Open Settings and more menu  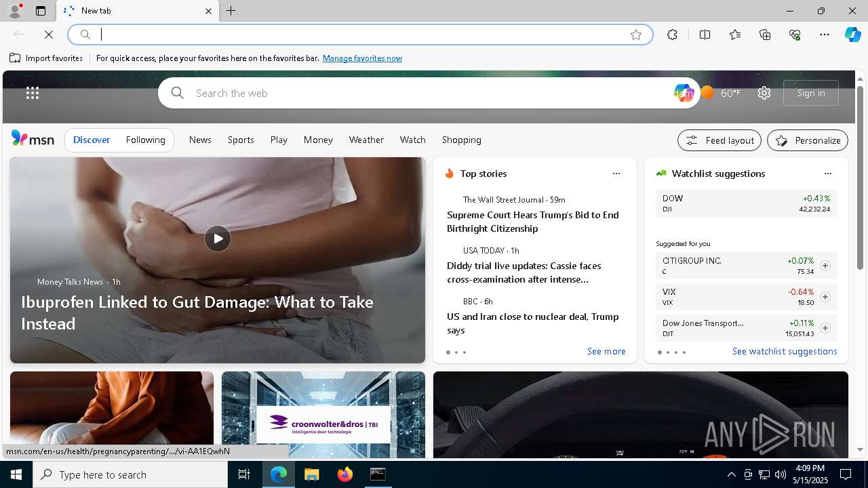pos(825,35)
